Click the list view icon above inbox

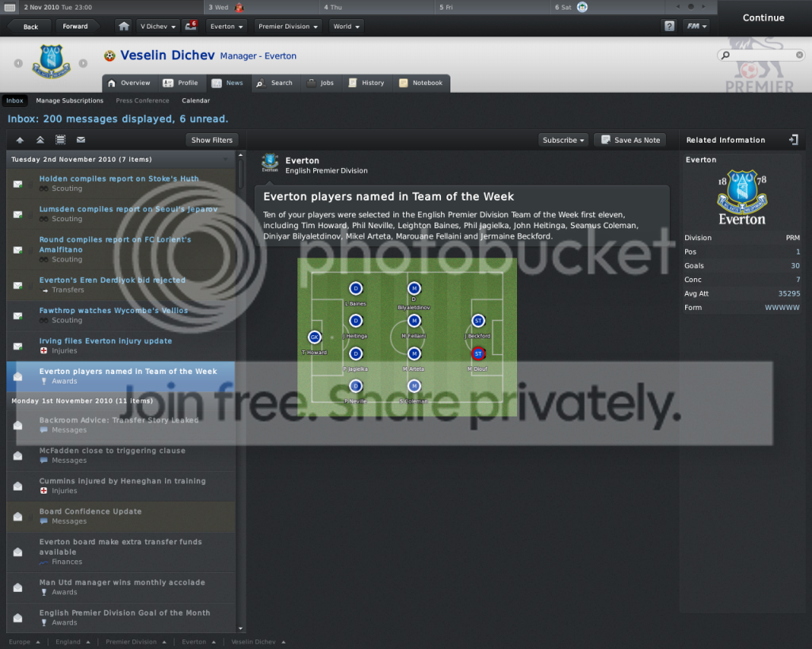pyautogui.click(x=60, y=139)
